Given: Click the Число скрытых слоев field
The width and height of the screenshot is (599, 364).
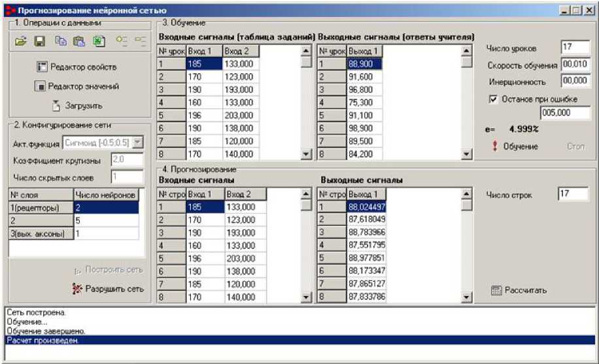Looking at the screenshot, I should pos(128,177).
